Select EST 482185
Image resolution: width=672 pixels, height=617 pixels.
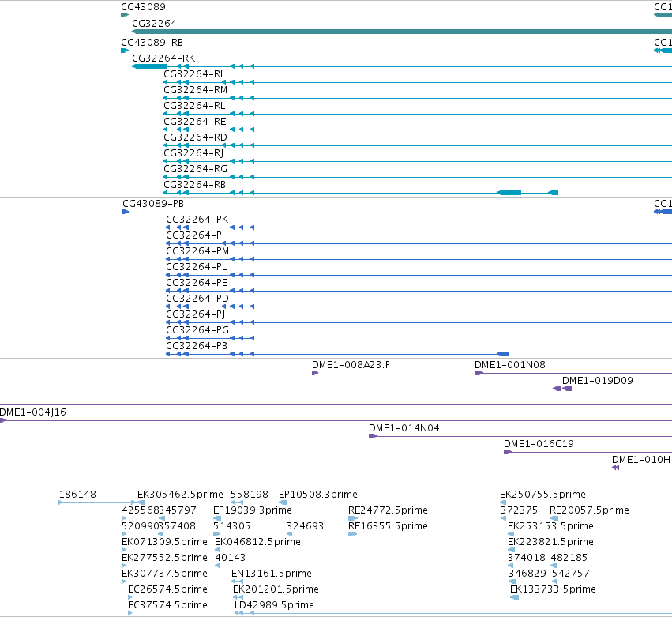[x=569, y=558]
